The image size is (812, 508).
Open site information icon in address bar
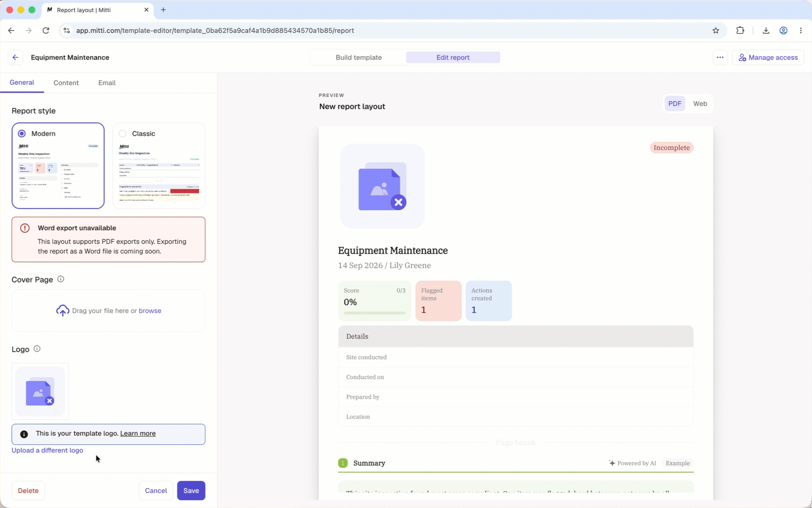tap(67, 30)
